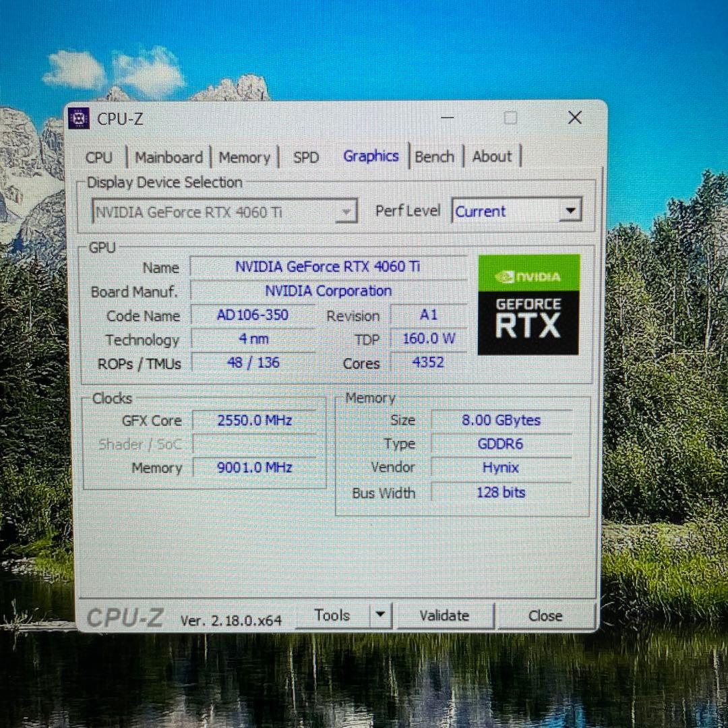Screen dimensions: 728x728
Task: Switch to the Mainboard tab
Action: click(169, 156)
